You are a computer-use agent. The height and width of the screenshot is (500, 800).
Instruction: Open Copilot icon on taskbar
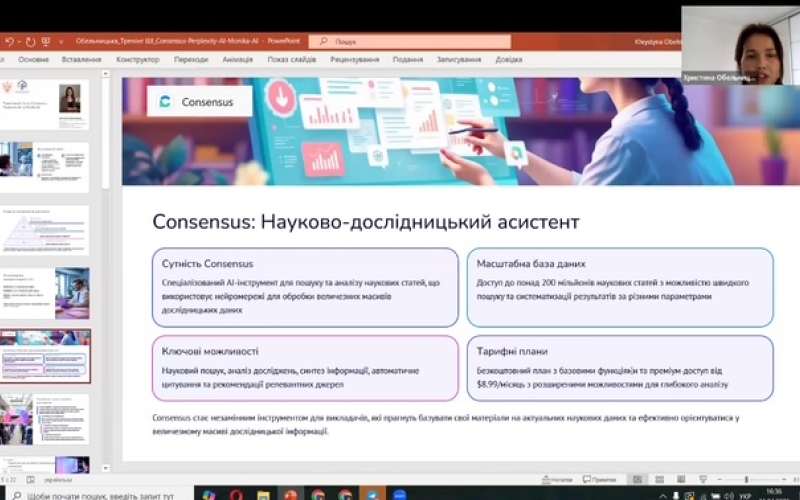208,495
